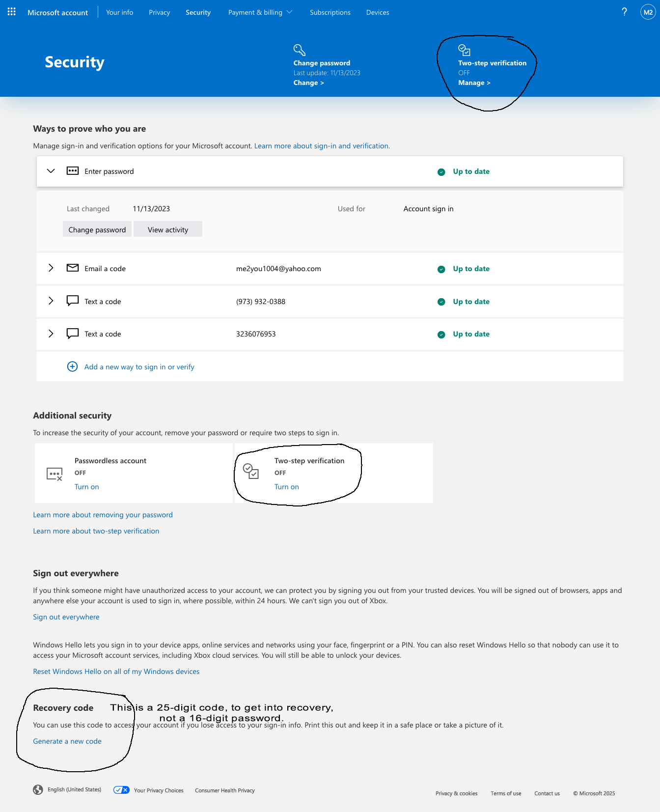This screenshot has height=812, width=660.
Task: Click the Your Privacy Choices toggle icon
Action: click(x=121, y=790)
